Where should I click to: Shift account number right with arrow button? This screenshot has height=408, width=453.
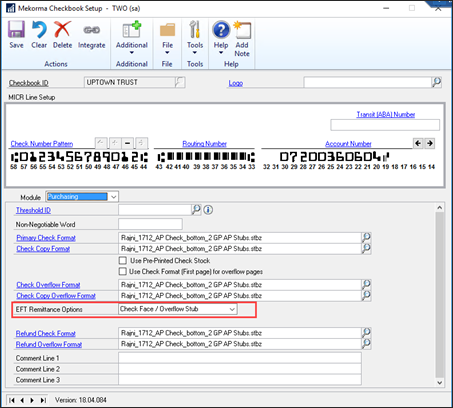[x=430, y=143]
